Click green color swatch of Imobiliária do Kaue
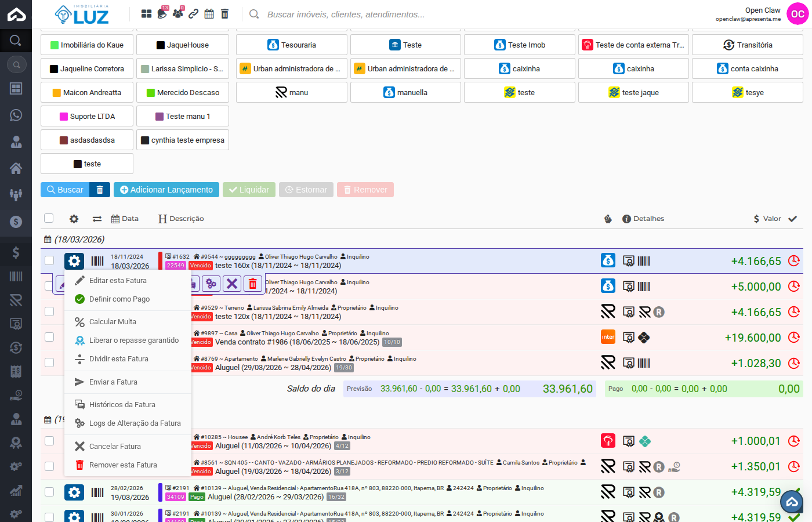Viewport: 812px width, 522px height. point(55,45)
